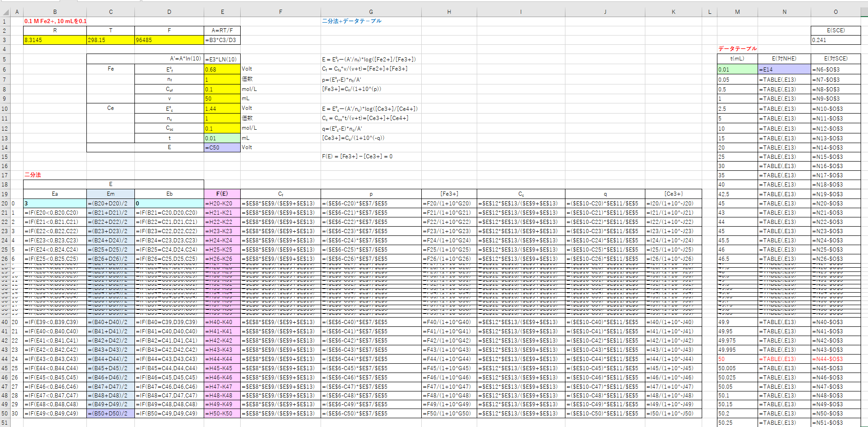
Task: Click the cell =IF(E49<0,B49,C49)
Action: coord(55,414)
